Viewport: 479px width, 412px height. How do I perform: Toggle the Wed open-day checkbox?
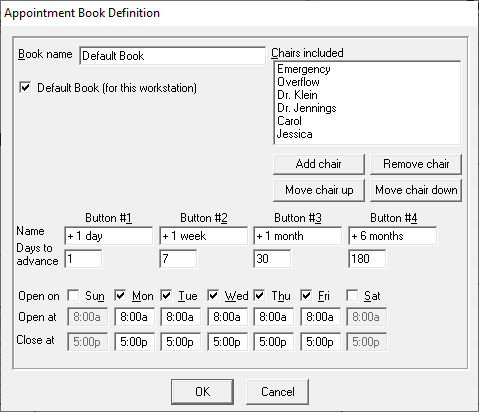[213, 295]
